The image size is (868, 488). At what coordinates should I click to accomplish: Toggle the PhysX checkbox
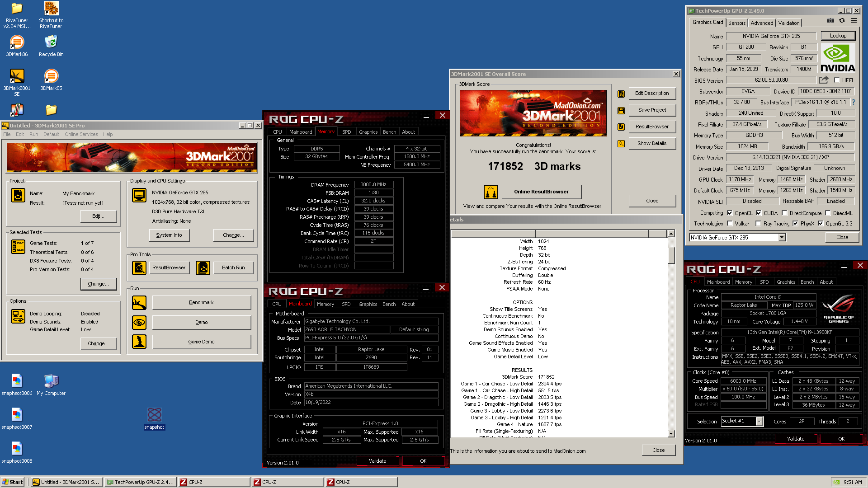[795, 223]
